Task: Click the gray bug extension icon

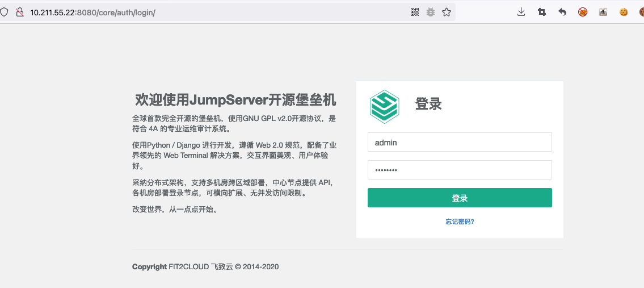Action: 431,12
